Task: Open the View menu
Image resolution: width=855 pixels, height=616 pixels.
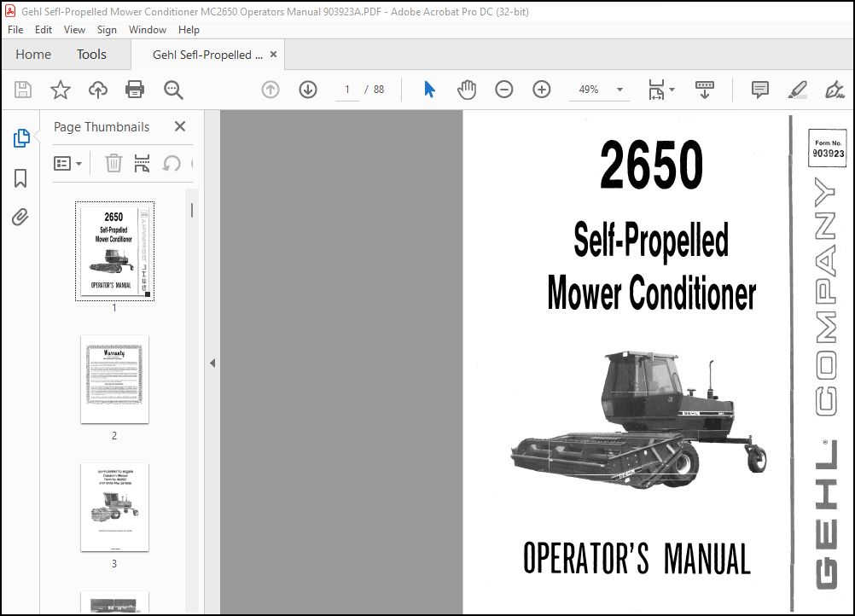Action: [x=74, y=30]
